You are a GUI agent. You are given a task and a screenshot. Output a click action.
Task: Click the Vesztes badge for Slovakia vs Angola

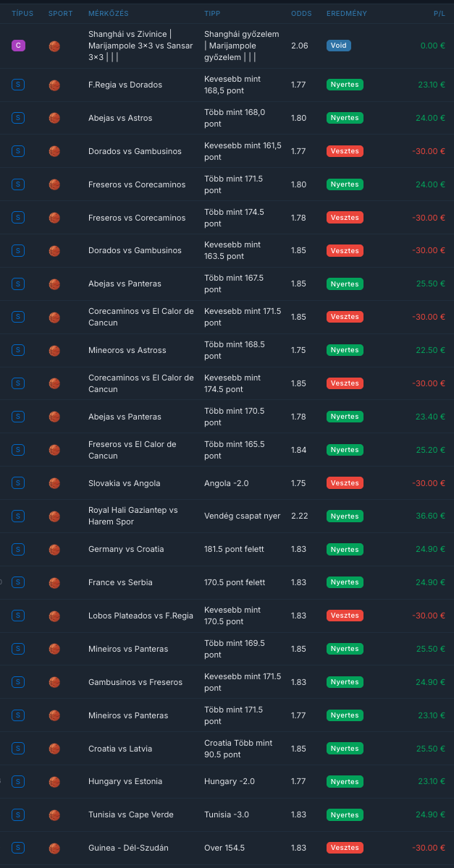(345, 483)
